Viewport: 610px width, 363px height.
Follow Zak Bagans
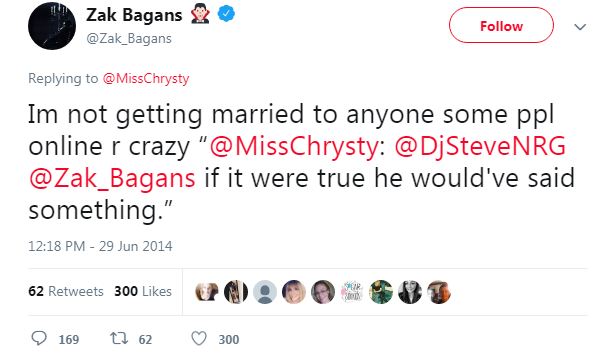coord(501,25)
